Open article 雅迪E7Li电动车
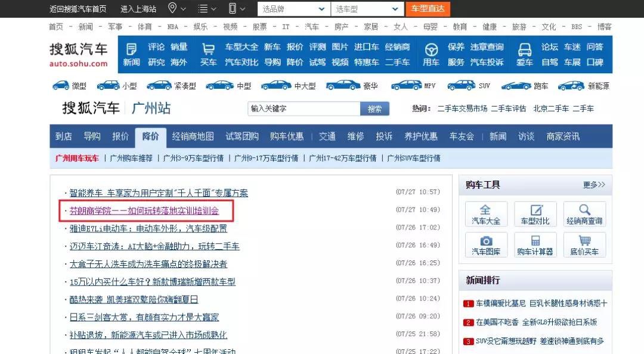Image resolution: width=644 pixels, height=354 pixels. click(148, 228)
